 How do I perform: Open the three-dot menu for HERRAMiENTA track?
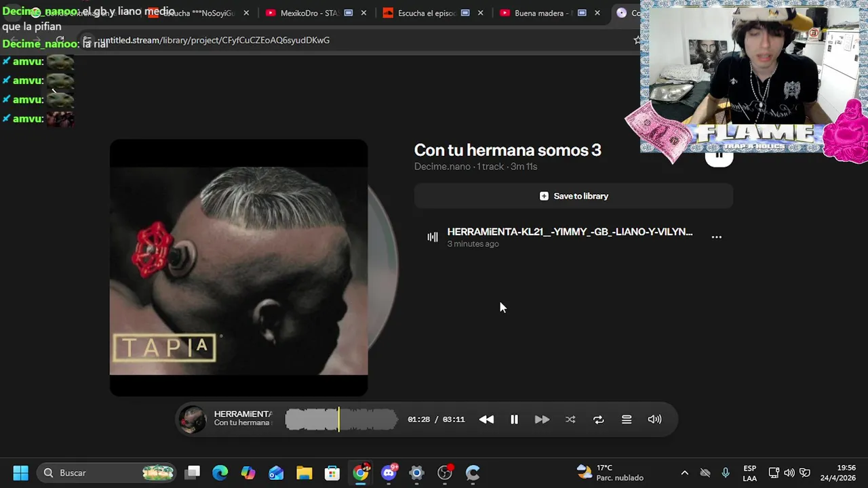click(716, 237)
